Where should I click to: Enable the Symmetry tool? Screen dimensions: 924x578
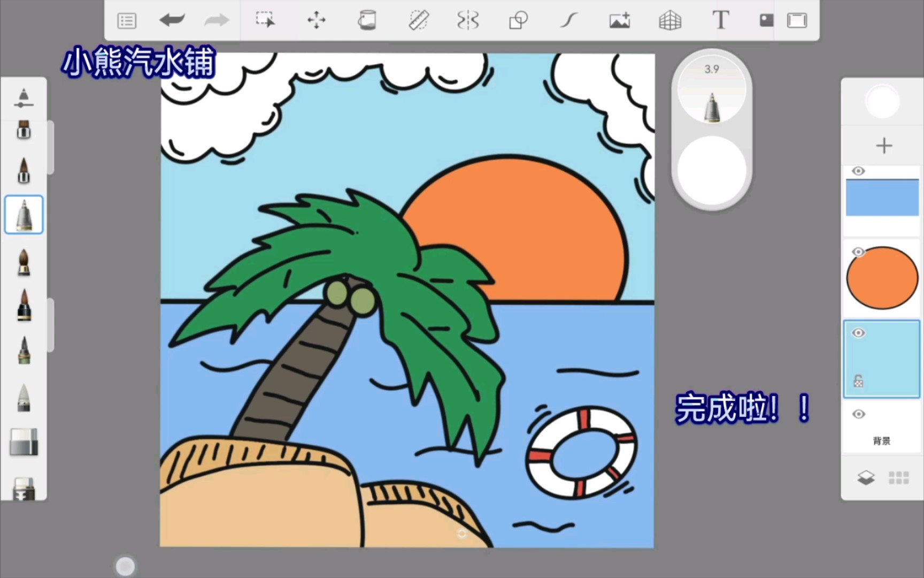coord(468,20)
